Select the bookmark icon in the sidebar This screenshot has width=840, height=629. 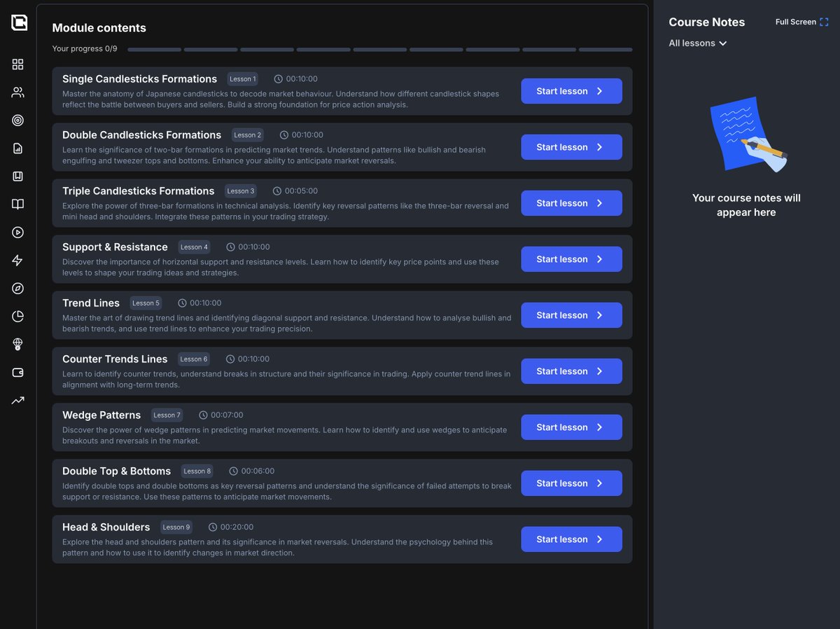click(x=17, y=176)
